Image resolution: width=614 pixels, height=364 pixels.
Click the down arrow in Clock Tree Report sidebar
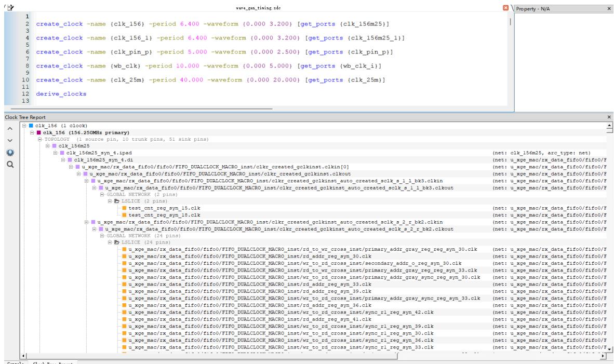(10, 140)
